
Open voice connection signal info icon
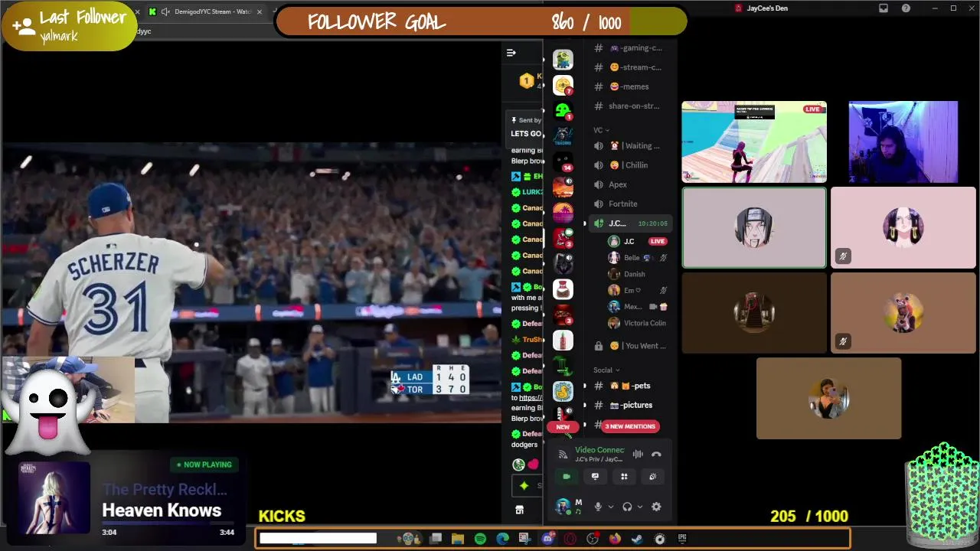click(563, 455)
